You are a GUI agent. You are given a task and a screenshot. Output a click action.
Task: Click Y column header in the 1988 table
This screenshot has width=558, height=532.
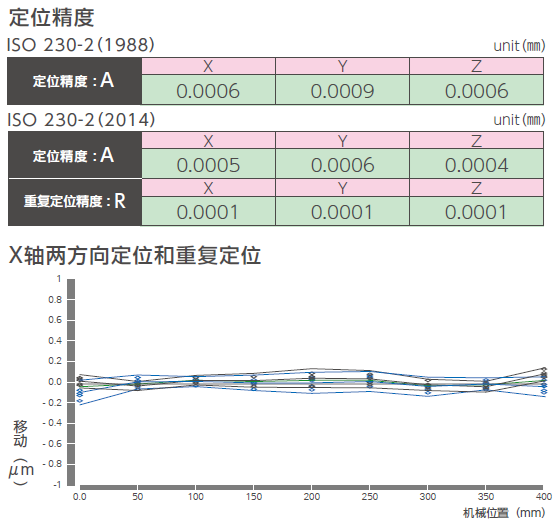(342, 66)
